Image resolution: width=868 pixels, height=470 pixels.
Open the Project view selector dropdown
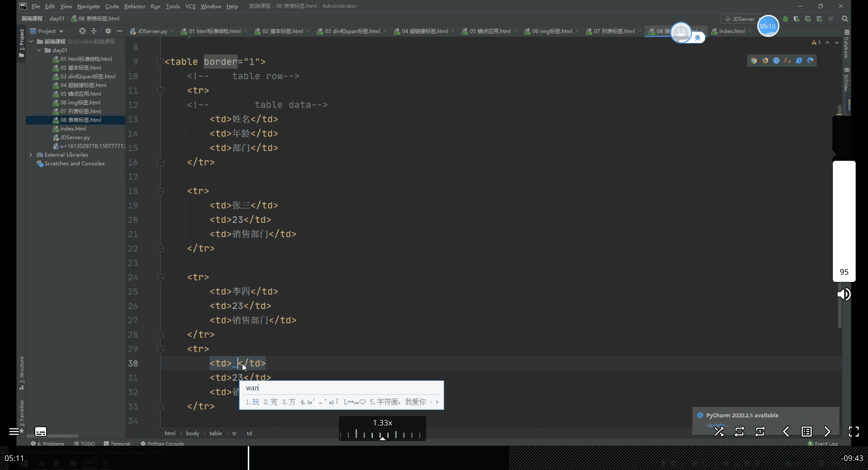pyautogui.click(x=47, y=31)
